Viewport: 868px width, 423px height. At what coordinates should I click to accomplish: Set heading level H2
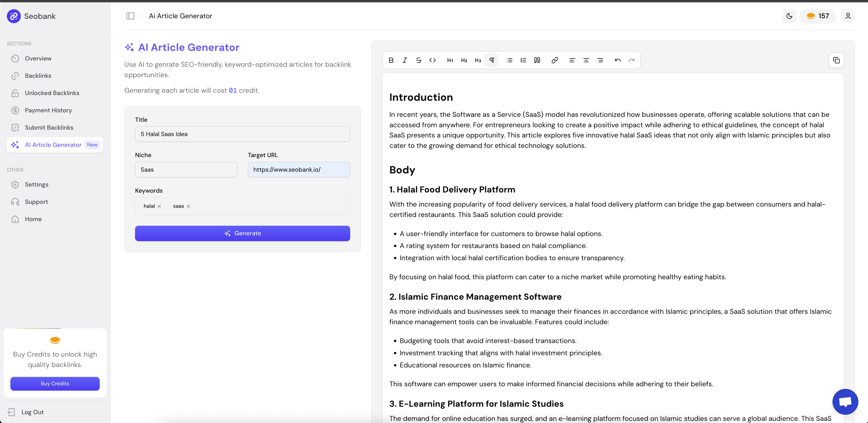[464, 60]
